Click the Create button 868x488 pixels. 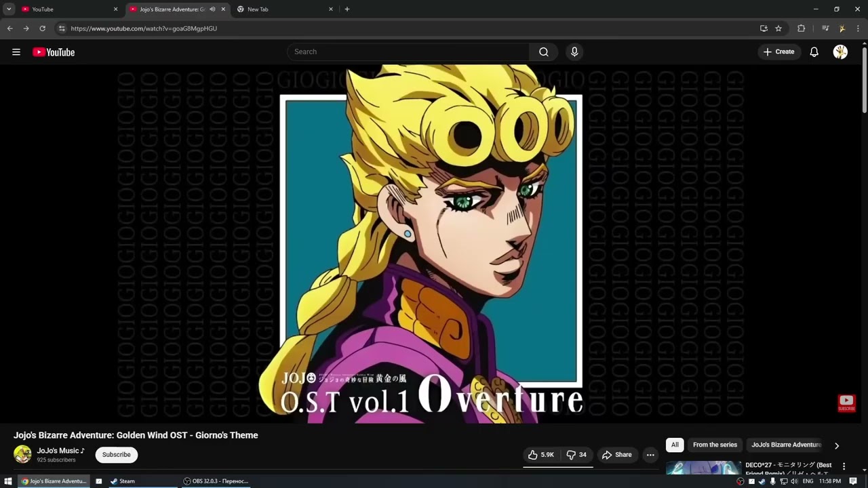pyautogui.click(x=778, y=52)
